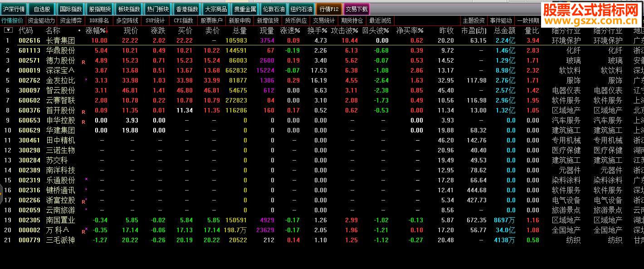644x269 pixels.
Task: Select the 三毛派神 stock name
Action: pyautogui.click(x=60, y=240)
